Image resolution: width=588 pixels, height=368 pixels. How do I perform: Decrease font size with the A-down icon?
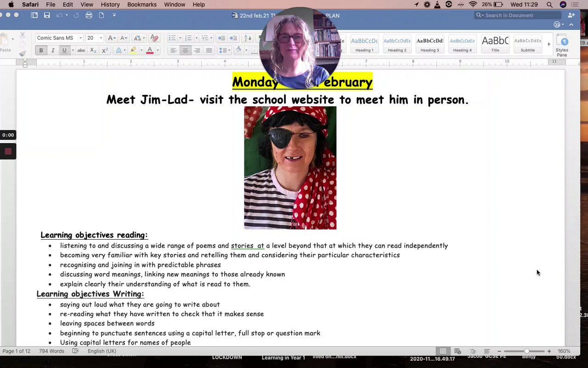pos(123,38)
